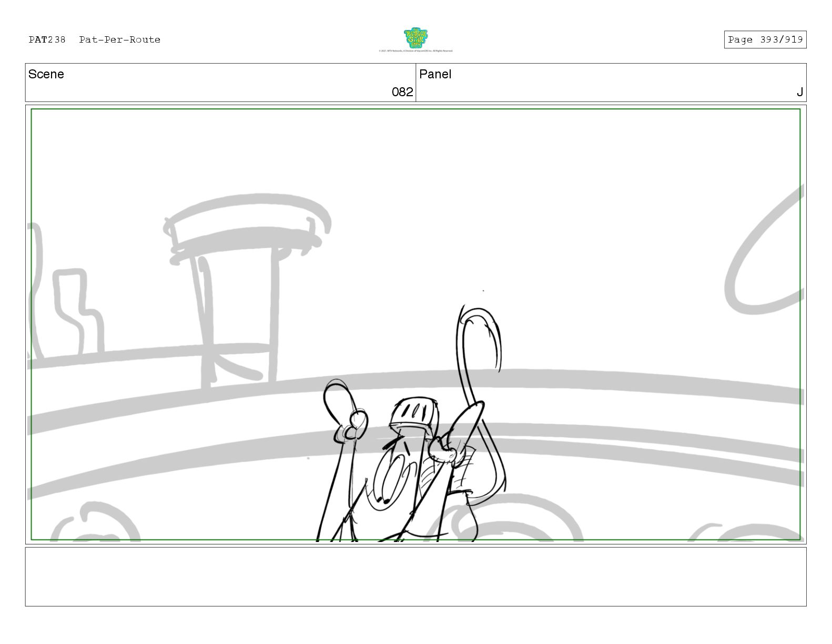Select panel letter 'J'
Image resolution: width=832 pixels, height=644 pixels.
pos(800,92)
